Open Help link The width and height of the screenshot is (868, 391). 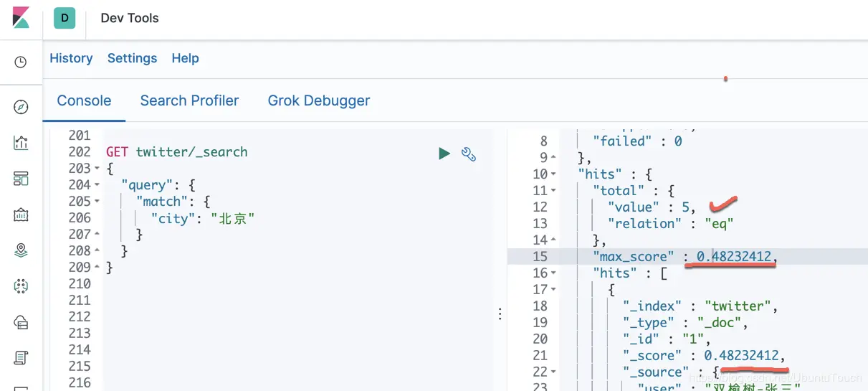(x=185, y=58)
